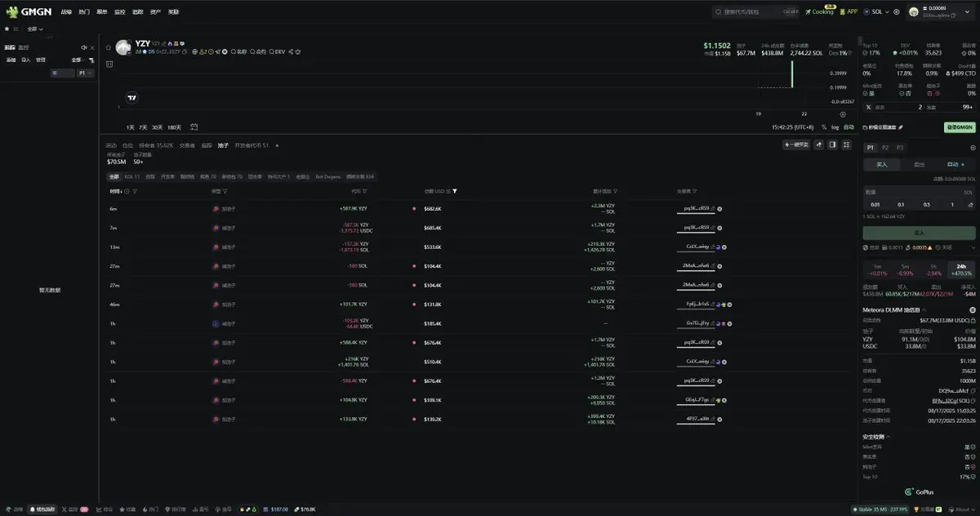Copy the YZY contract address
Viewport: 980px width, 516px height.
(185, 51)
